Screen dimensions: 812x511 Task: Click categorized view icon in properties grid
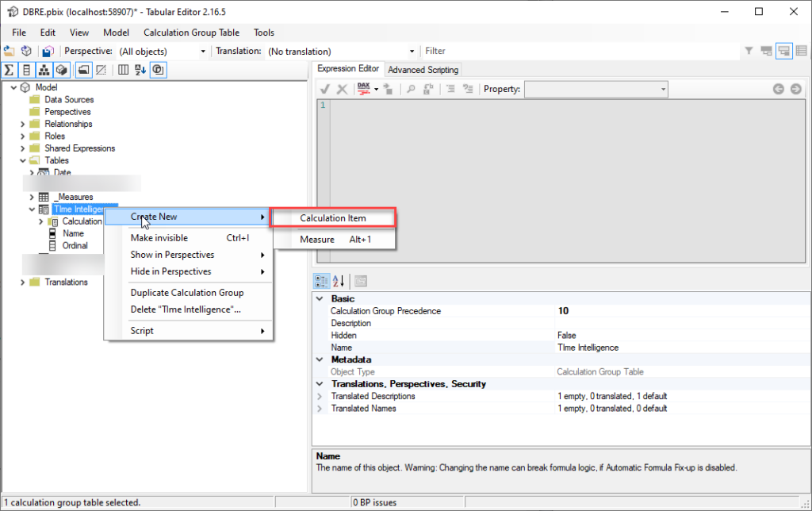[321, 282]
